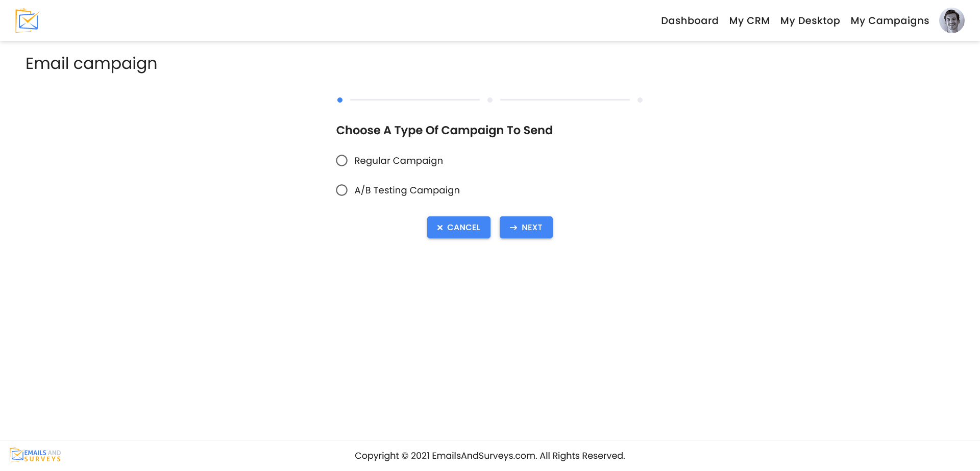This screenshot has height=471, width=980.
Task: Click the arrow icon inside the NEXT button
Action: pyautogui.click(x=513, y=228)
